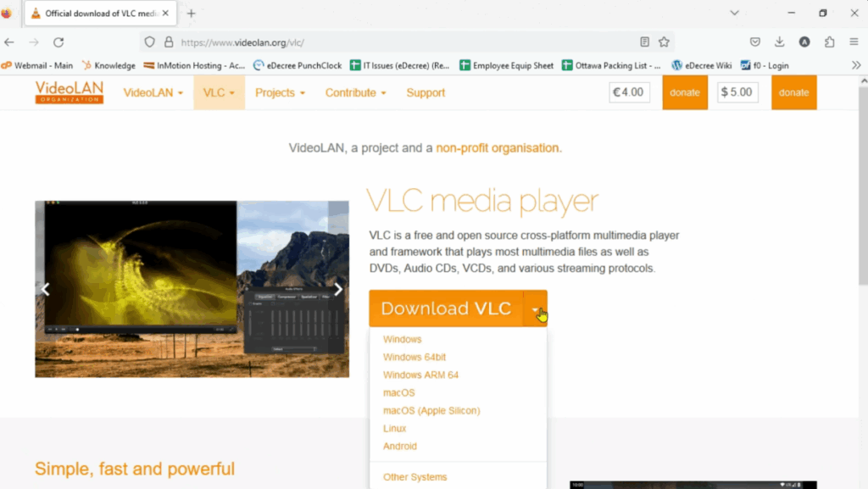
Task: Bookmark this page with the star icon
Action: click(664, 42)
